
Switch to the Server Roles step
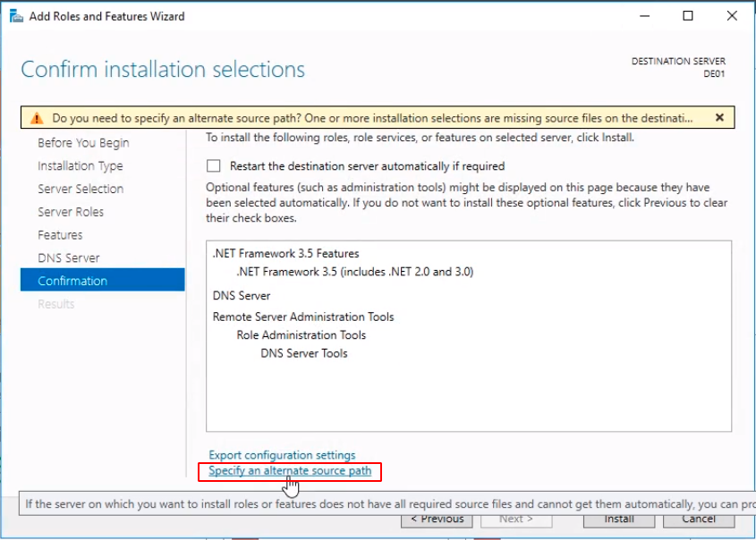71,212
